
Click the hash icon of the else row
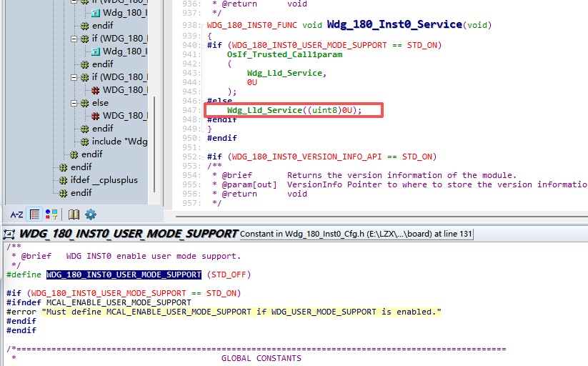pyautogui.click(x=85, y=103)
